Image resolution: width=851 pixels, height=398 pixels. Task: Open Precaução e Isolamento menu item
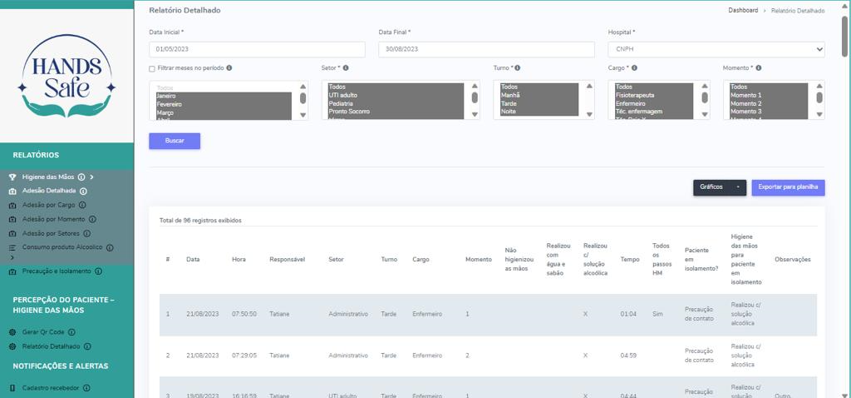[56, 271]
